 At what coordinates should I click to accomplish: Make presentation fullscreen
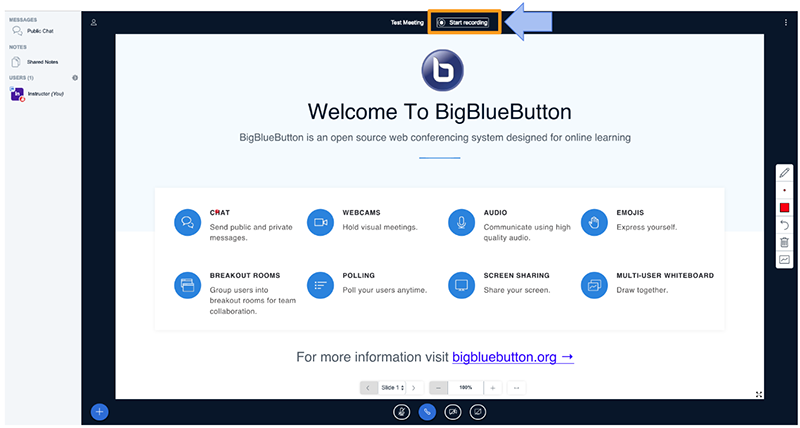click(759, 394)
